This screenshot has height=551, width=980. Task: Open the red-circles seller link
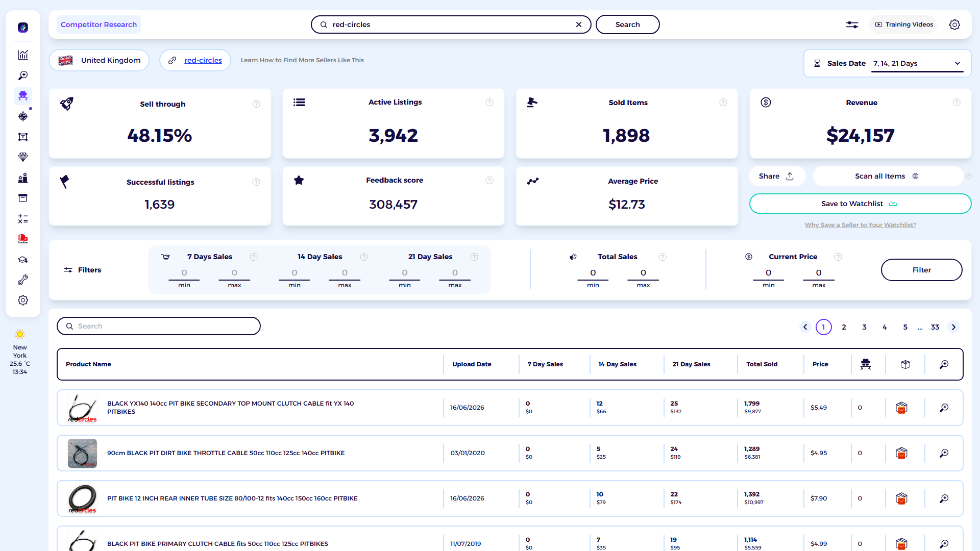click(203, 60)
